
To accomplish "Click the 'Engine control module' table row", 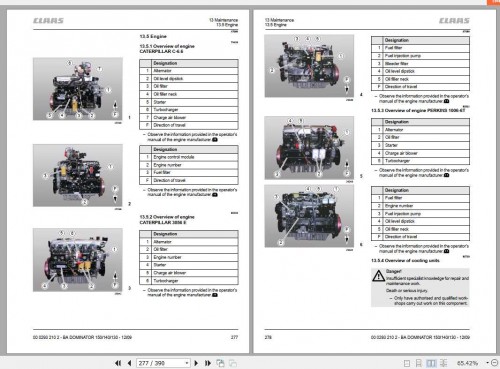I will [x=189, y=157].
